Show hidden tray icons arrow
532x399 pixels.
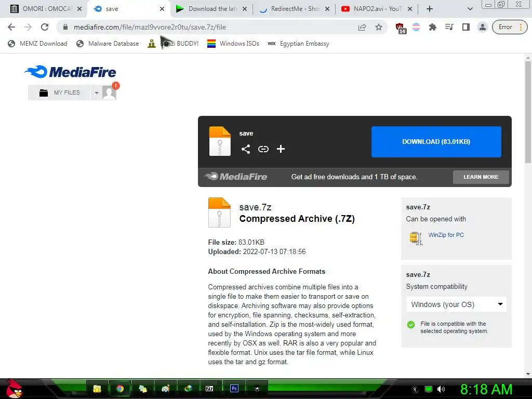415,390
